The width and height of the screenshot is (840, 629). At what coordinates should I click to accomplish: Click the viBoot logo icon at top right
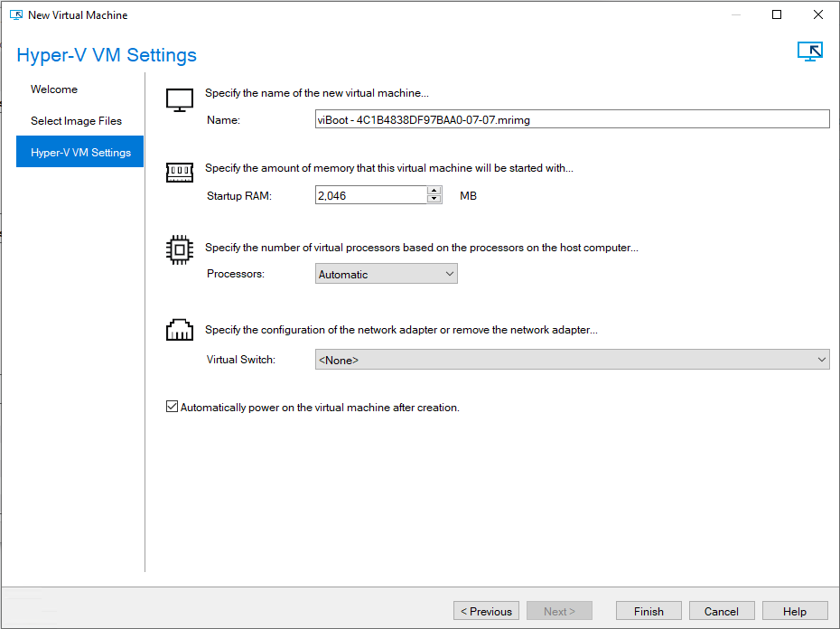pos(809,52)
